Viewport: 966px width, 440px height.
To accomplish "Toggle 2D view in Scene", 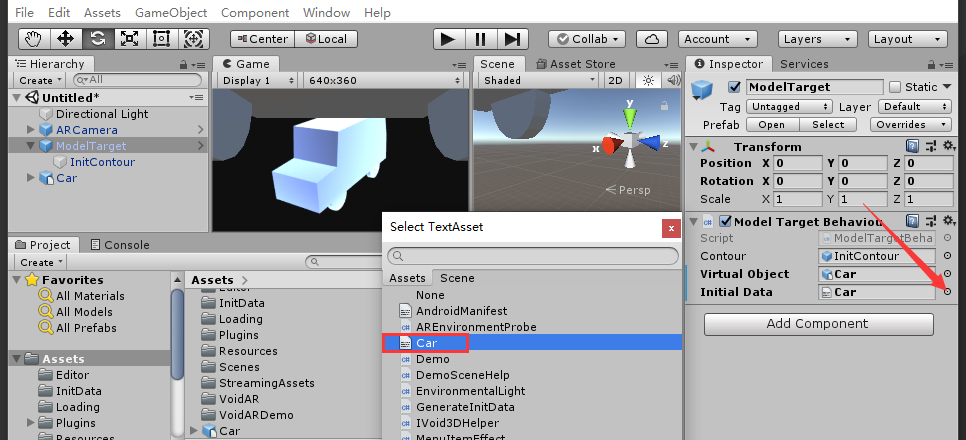I will click(x=615, y=80).
